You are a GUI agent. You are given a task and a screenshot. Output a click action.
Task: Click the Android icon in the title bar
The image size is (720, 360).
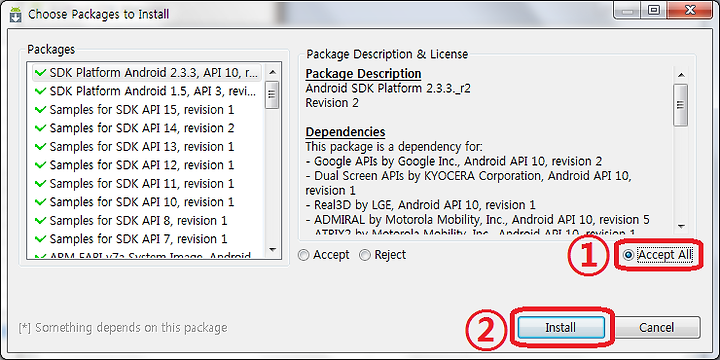(x=17, y=14)
